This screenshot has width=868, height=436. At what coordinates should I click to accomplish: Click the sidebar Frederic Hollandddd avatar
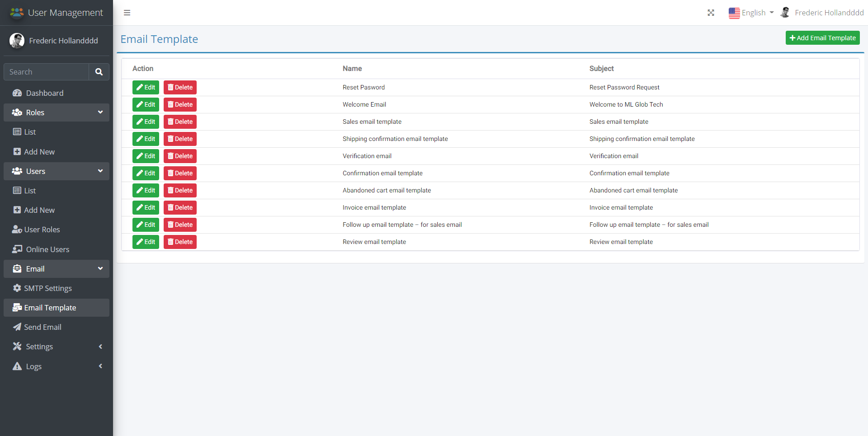(x=17, y=41)
